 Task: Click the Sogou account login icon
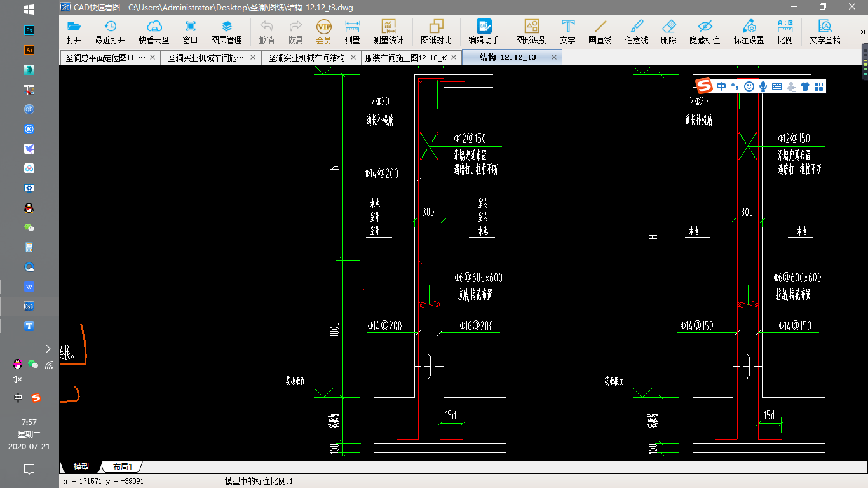791,86
